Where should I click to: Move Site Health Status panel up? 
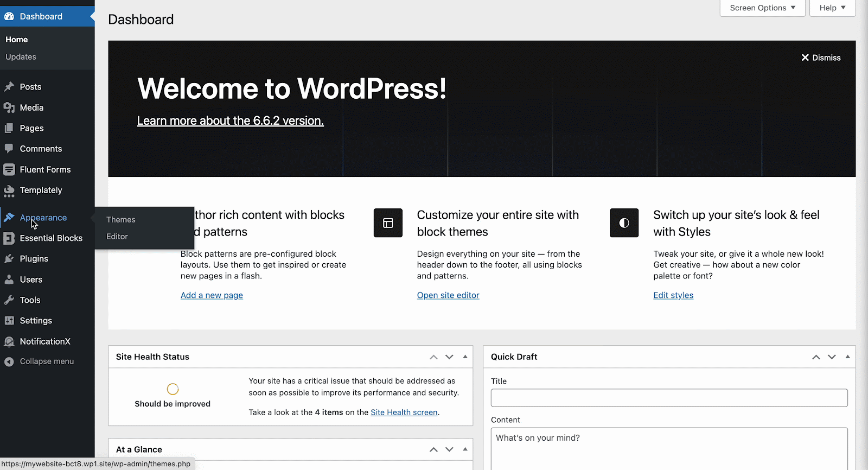coord(433,357)
